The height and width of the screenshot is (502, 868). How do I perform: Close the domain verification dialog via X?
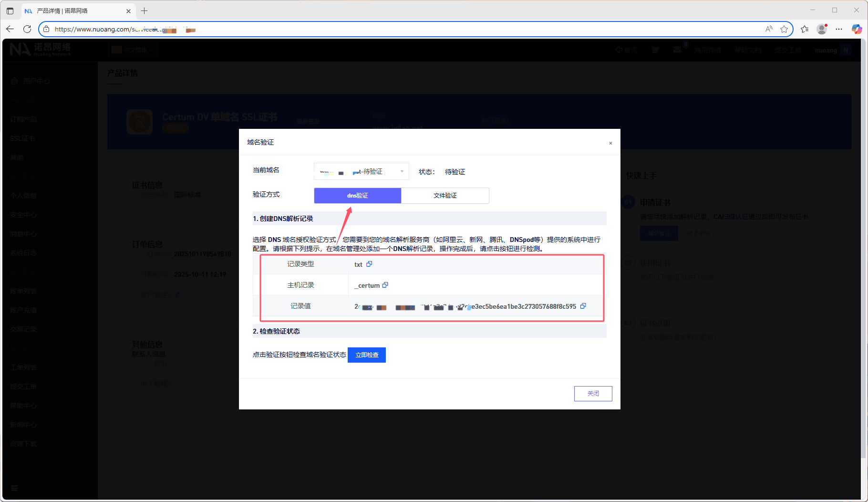coord(610,143)
